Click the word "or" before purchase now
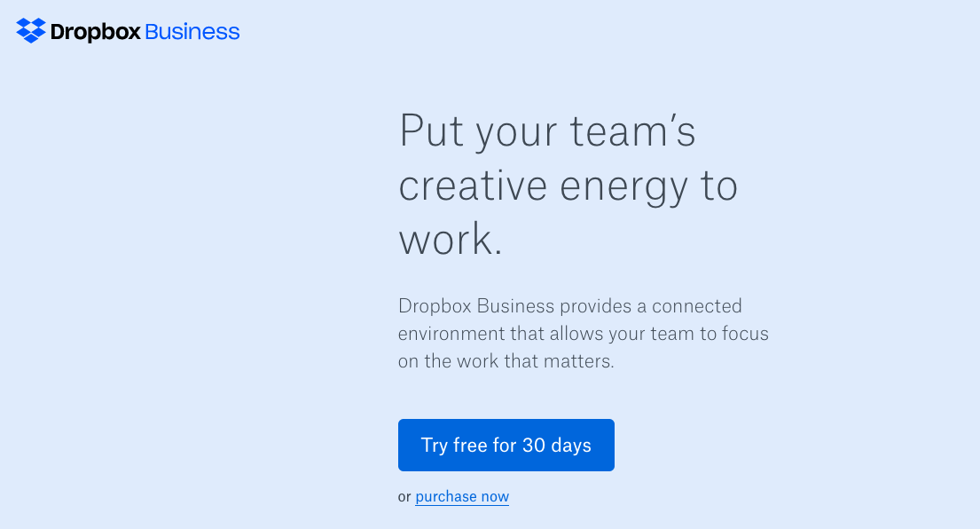Image resolution: width=980 pixels, height=529 pixels. pos(404,497)
